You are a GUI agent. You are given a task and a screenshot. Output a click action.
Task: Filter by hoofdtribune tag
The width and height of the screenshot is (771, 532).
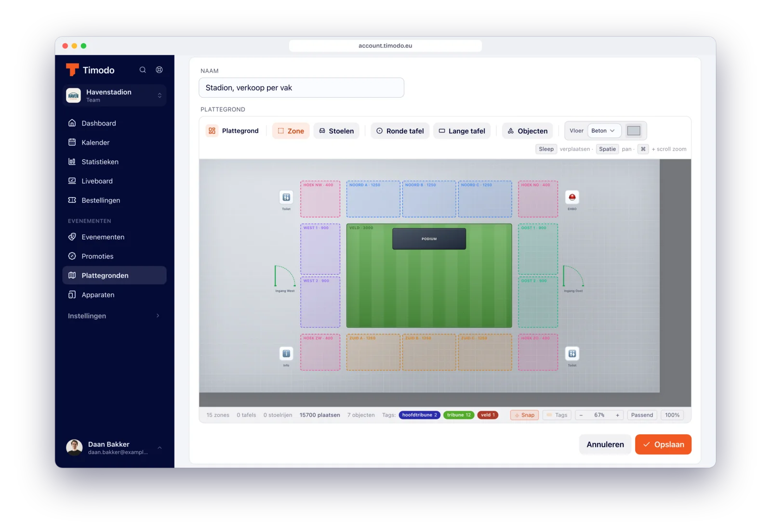[x=419, y=415]
